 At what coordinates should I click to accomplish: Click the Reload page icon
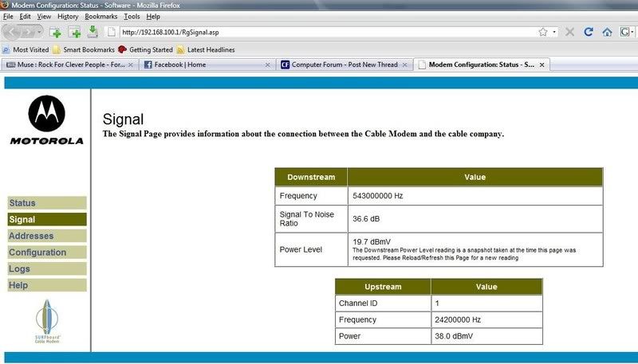click(589, 32)
